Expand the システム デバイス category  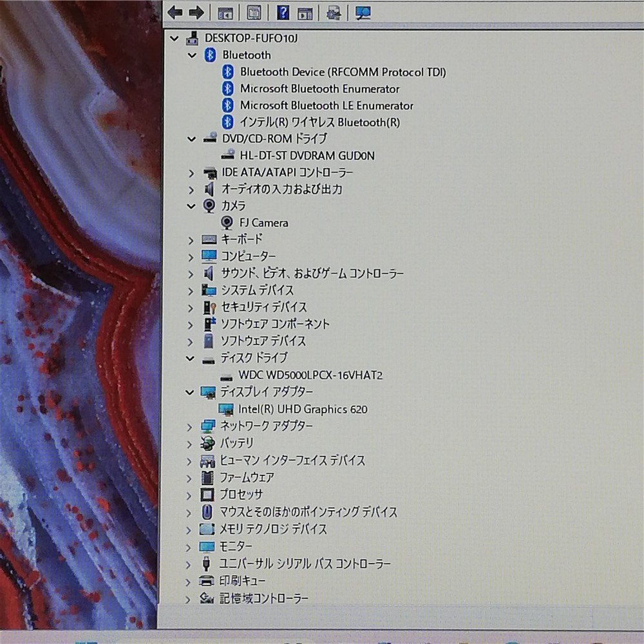tap(191, 291)
